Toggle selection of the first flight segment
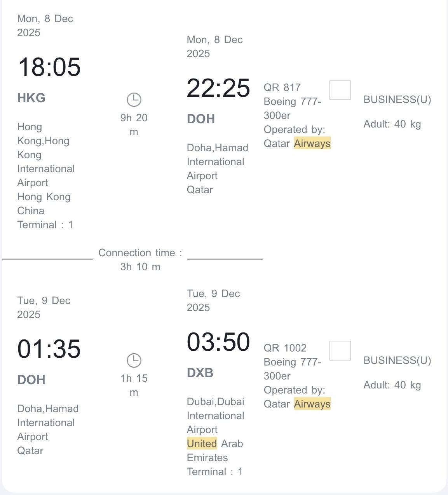This screenshot has height=495, width=448. pyautogui.click(x=340, y=89)
